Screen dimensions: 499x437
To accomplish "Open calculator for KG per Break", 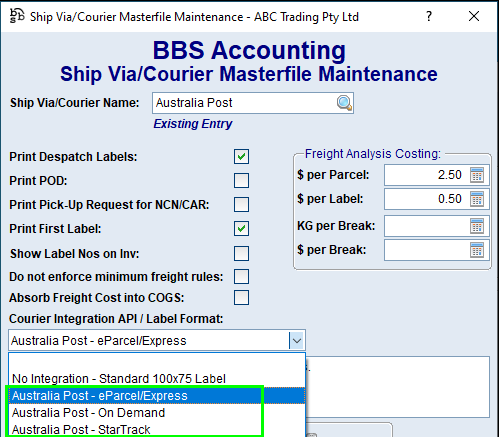I will (477, 226).
